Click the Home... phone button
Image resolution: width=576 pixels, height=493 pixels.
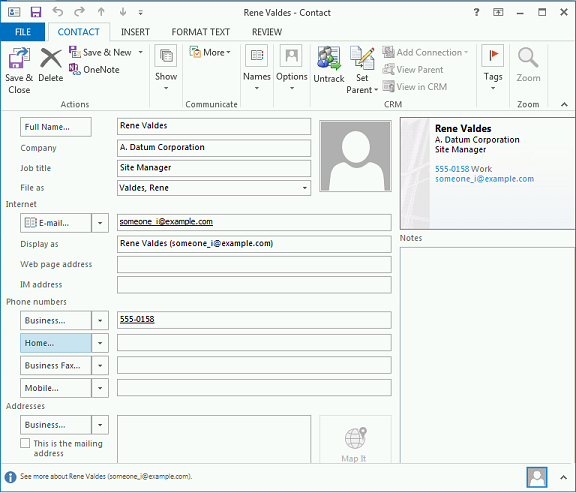point(56,343)
